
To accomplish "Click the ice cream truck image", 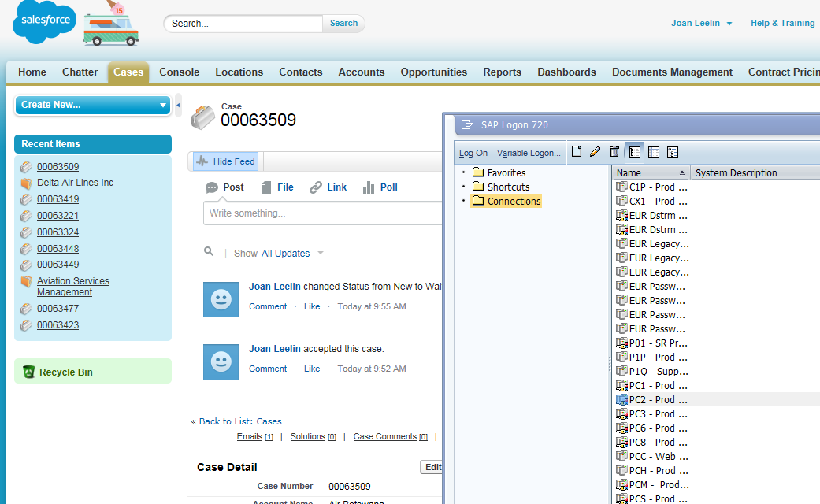I will point(111,24).
